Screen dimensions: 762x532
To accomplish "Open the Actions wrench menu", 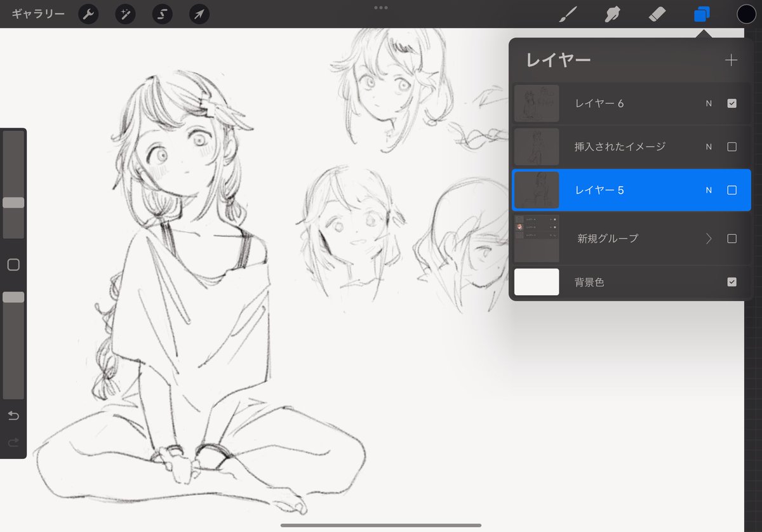I will click(88, 14).
